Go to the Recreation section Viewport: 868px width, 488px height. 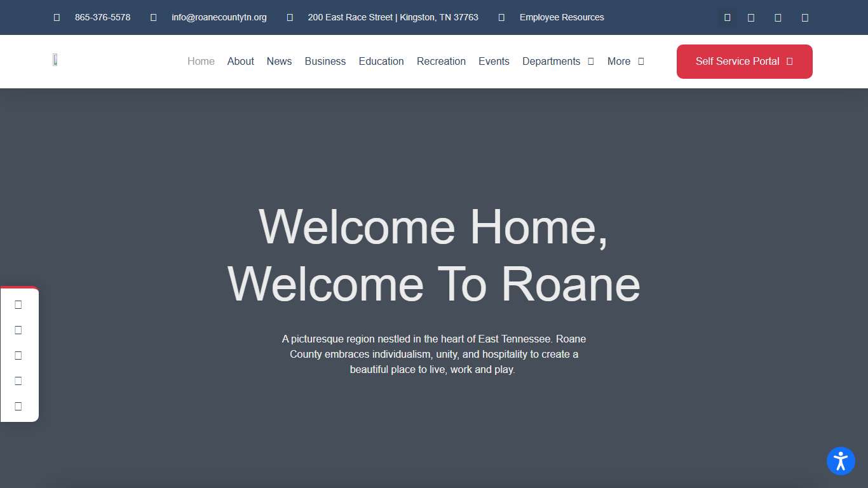441,62
